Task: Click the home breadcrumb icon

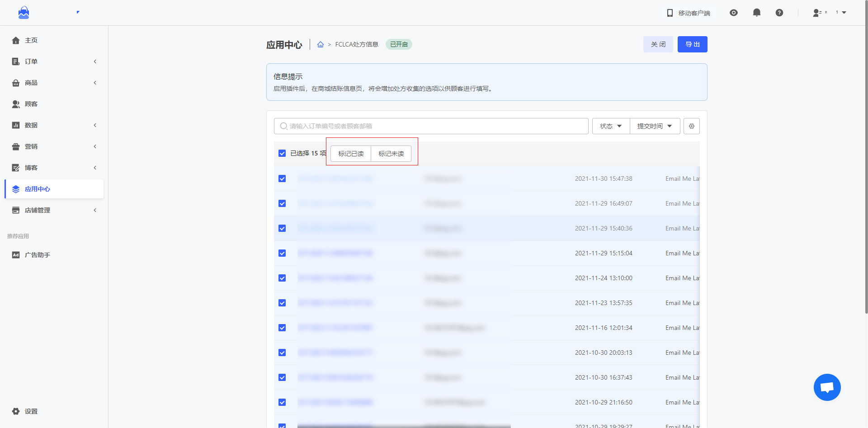Action: pyautogui.click(x=321, y=44)
